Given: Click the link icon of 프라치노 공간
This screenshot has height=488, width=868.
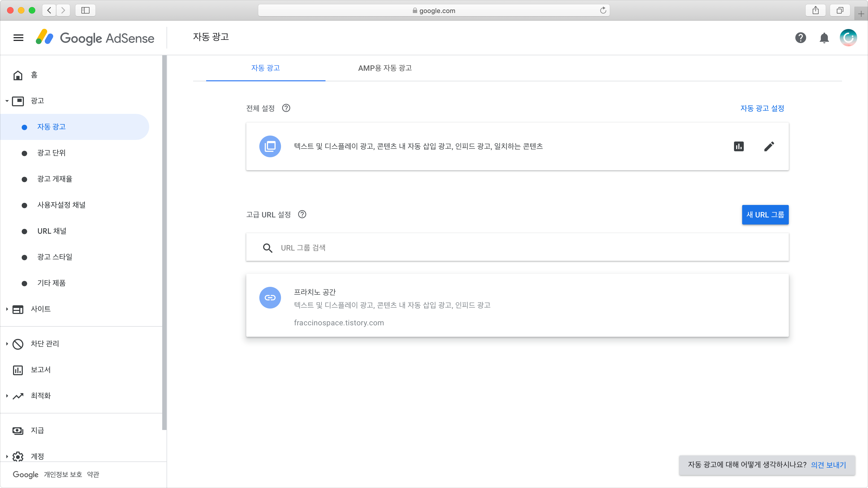Looking at the screenshot, I should [x=270, y=298].
